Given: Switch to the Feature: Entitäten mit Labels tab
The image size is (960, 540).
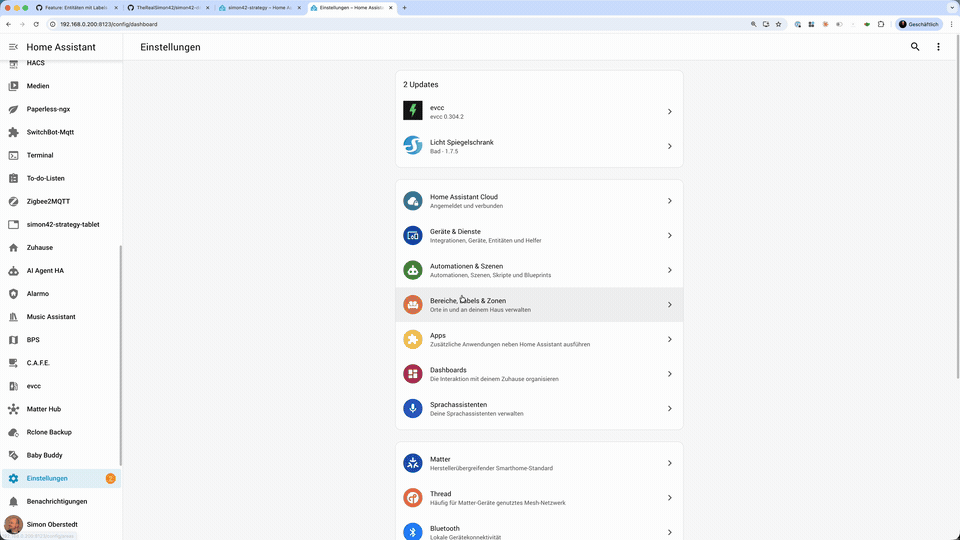Looking at the screenshot, I should pos(77,8).
